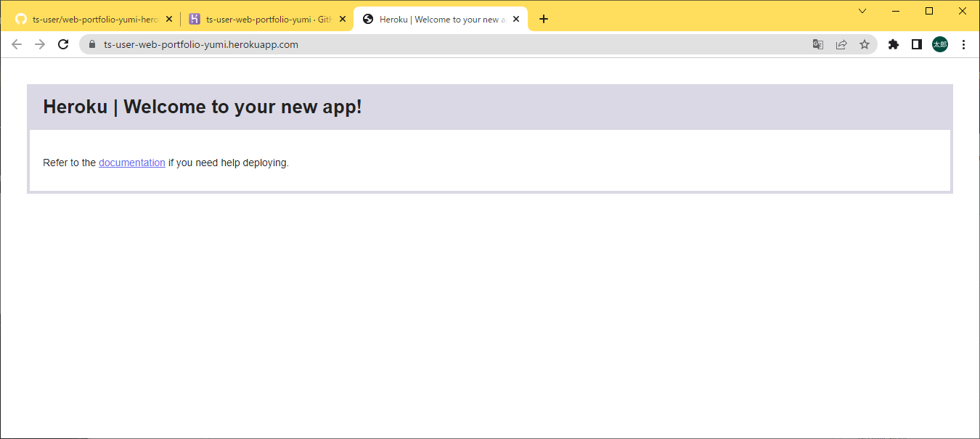Maximize the Chrome window
The image size is (980, 439).
929,11
